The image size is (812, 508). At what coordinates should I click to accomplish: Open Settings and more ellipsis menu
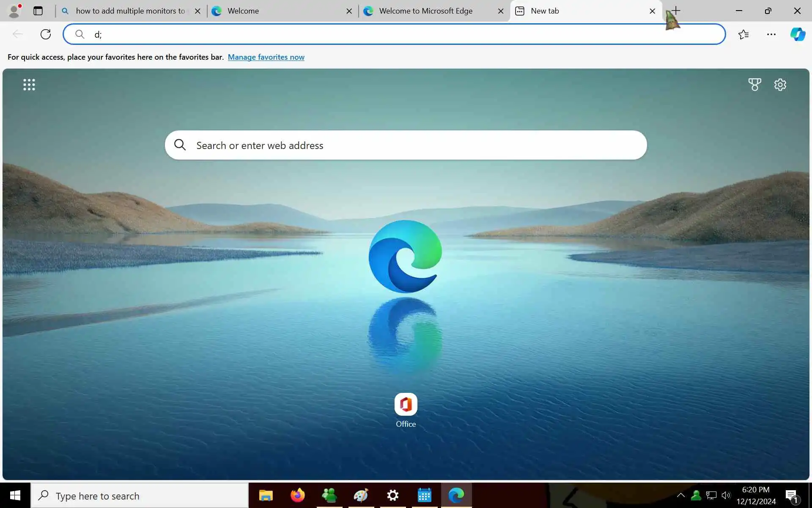771,34
